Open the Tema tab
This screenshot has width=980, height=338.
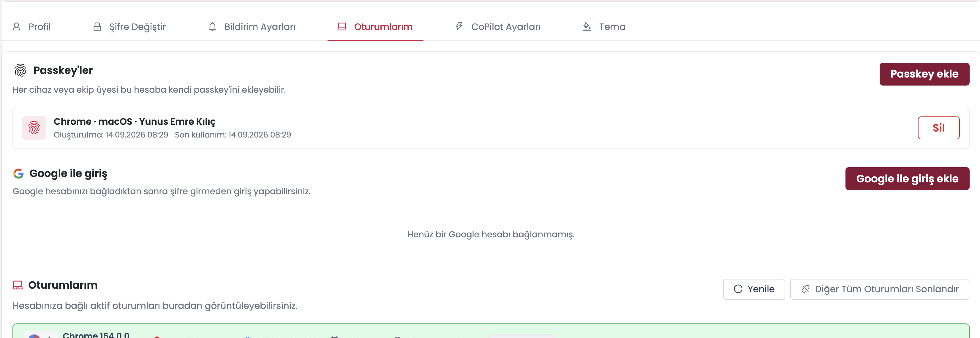click(x=604, y=27)
